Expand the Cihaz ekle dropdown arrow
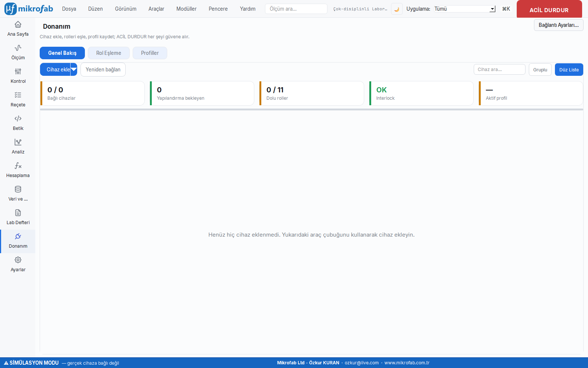The height and width of the screenshot is (368, 588). click(x=74, y=70)
